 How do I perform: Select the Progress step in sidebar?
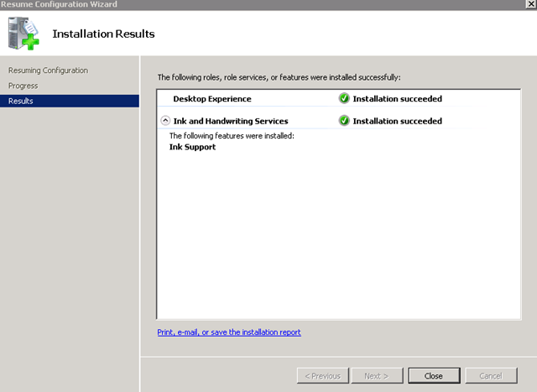[x=23, y=86]
